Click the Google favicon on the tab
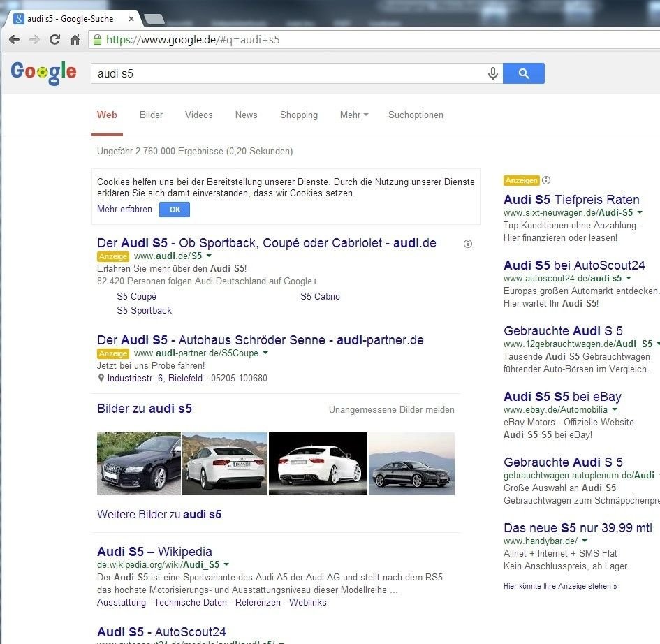 click(x=19, y=19)
